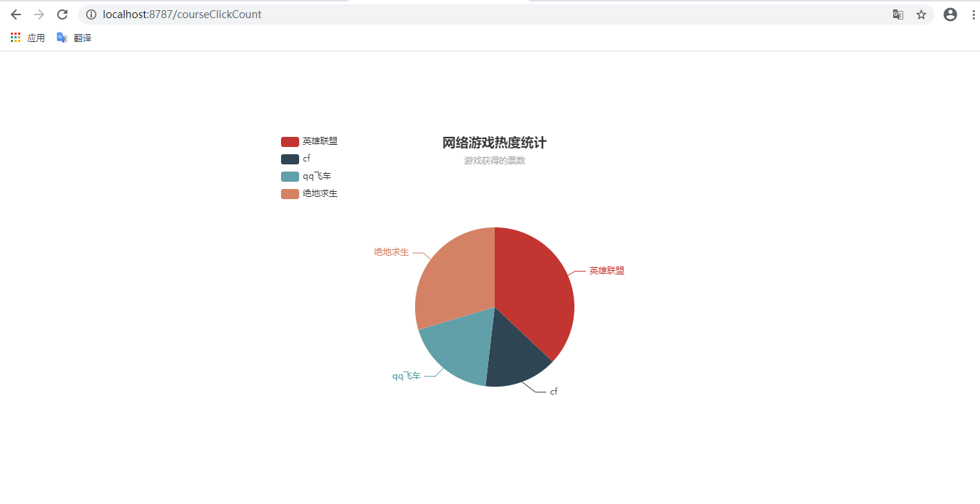
Task: Open the 翻译 bookmark
Action: 76,37
